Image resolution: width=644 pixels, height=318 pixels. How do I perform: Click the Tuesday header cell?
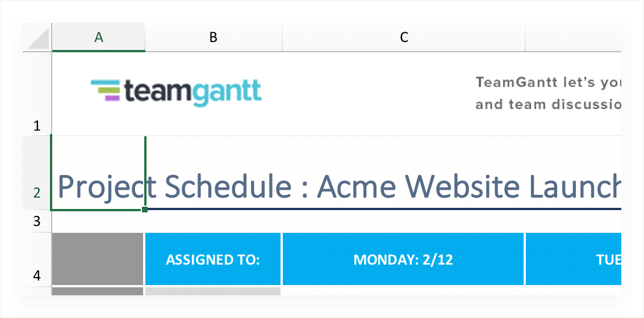tap(572, 260)
